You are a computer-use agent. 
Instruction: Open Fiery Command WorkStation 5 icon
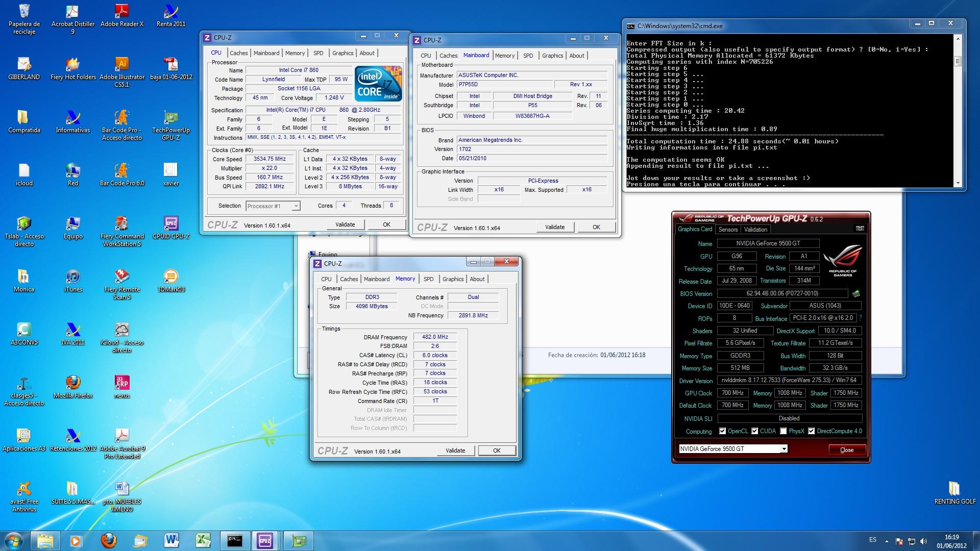pos(122,231)
